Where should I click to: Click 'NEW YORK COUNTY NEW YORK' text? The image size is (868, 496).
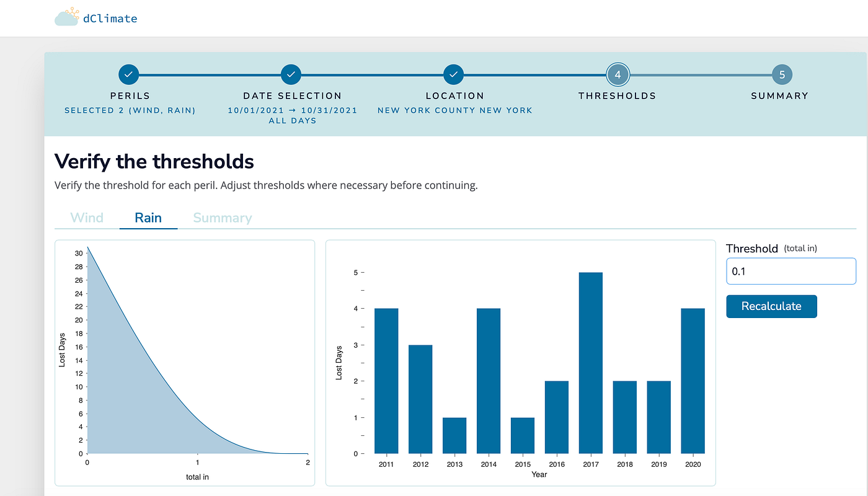455,110
